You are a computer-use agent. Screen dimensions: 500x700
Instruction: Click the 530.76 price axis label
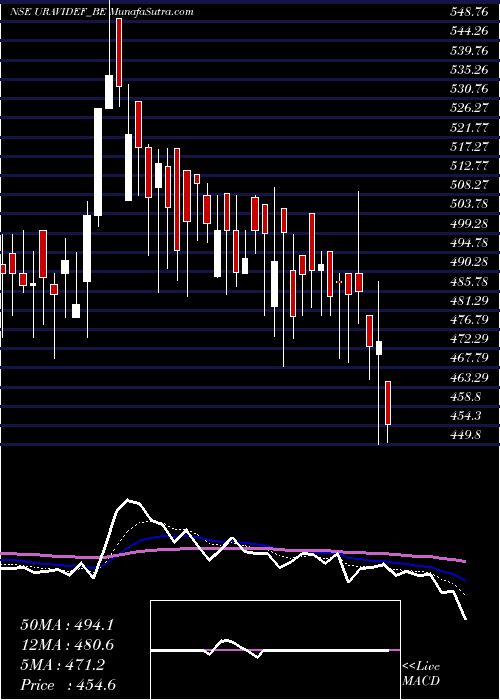(469, 89)
